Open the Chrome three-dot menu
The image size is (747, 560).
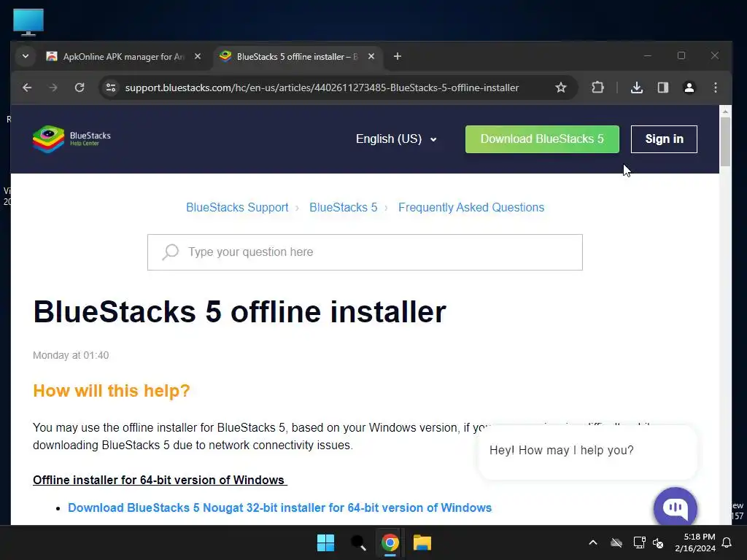click(x=715, y=87)
